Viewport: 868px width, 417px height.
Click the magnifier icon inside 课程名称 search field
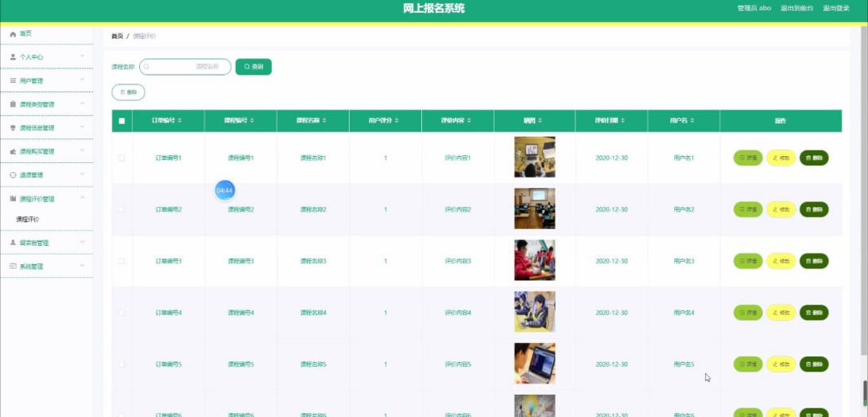pos(147,67)
